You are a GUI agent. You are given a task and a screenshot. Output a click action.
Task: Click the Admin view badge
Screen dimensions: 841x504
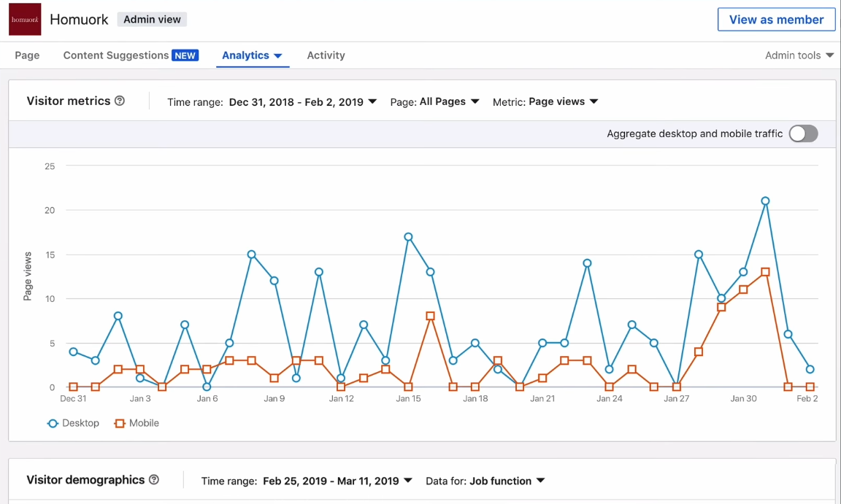(x=153, y=19)
